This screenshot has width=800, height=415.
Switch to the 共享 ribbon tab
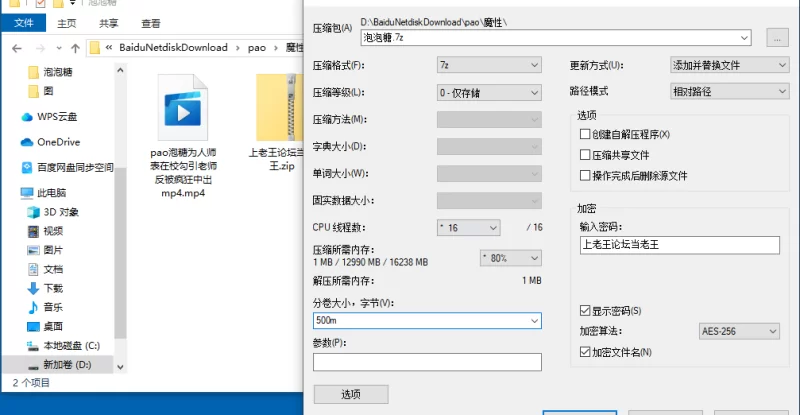pyautogui.click(x=108, y=23)
